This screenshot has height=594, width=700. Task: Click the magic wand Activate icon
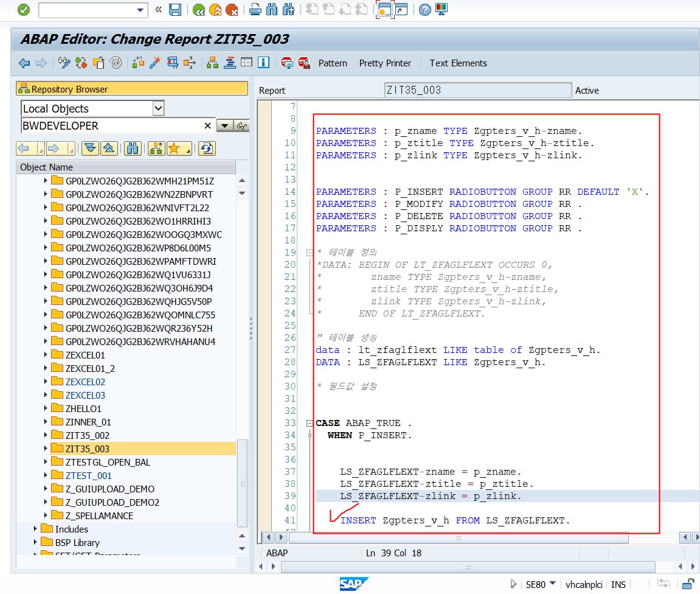click(x=155, y=63)
